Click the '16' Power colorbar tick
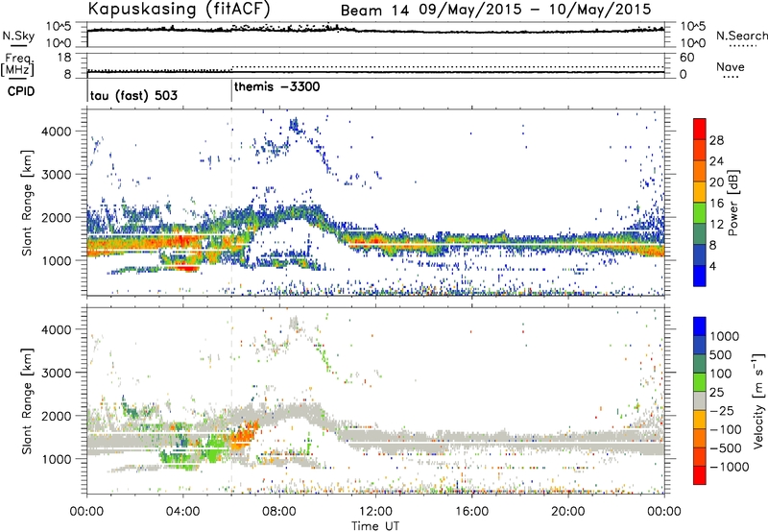 716,204
